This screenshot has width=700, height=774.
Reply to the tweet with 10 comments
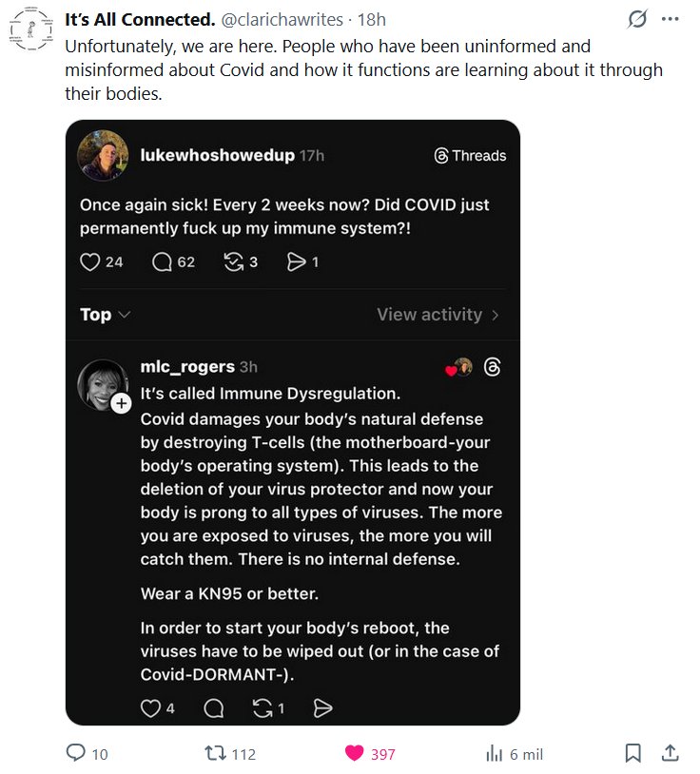pyautogui.click(x=76, y=753)
